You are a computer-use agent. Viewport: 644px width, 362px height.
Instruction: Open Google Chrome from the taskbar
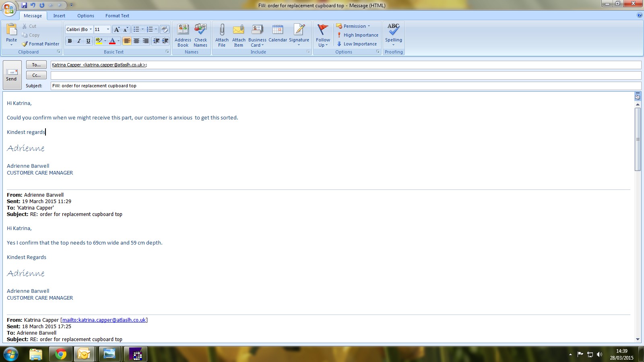pos(61,354)
